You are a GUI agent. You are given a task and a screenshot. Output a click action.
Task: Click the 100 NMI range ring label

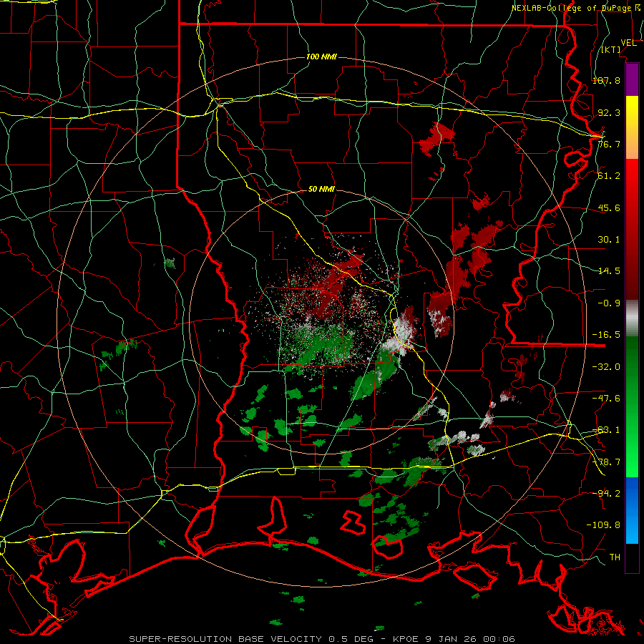pos(321,57)
